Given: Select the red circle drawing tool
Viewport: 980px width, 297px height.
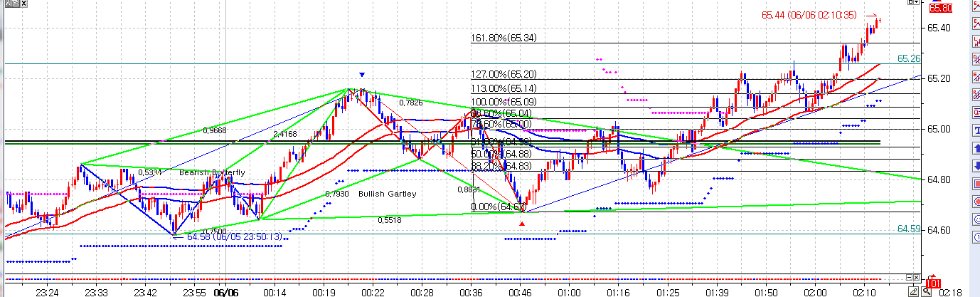Looking at the screenshot, I should tap(975, 200).
